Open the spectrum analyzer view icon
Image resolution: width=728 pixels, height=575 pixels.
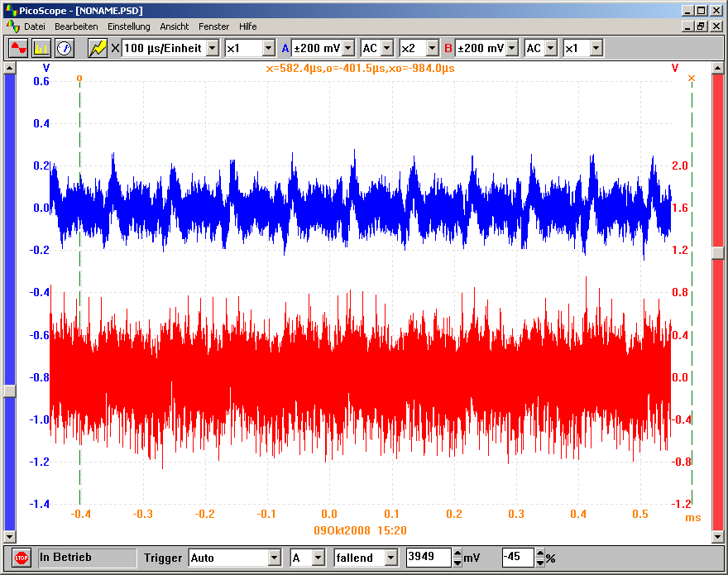point(41,48)
